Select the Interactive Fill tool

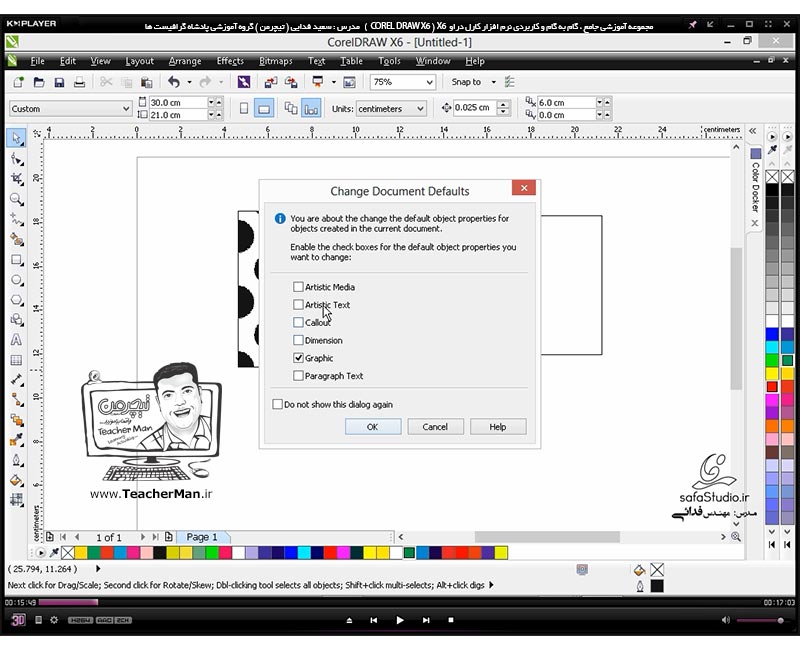point(17,500)
